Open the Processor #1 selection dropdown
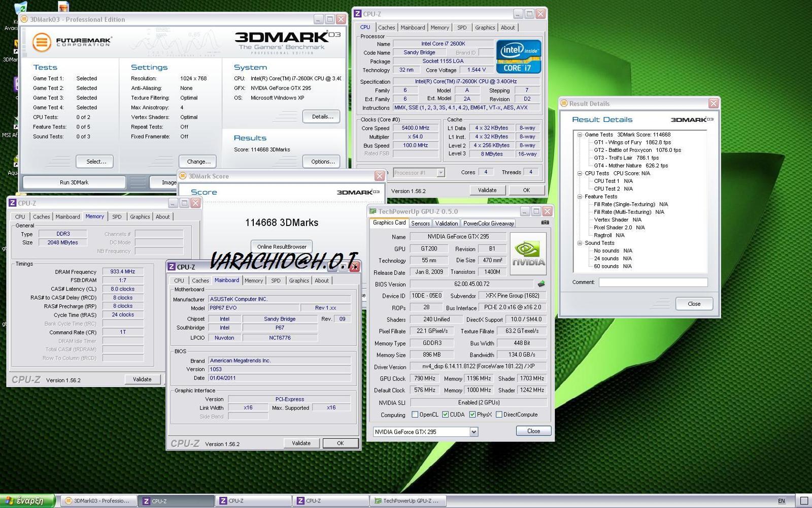The image size is (812, 508). pyautogui.click(x=441, y=173)
